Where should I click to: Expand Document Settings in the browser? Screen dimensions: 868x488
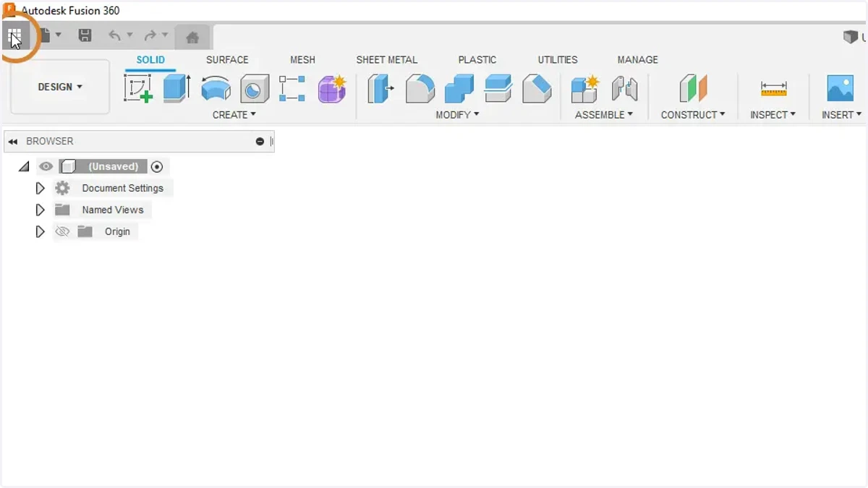point(41,188)
